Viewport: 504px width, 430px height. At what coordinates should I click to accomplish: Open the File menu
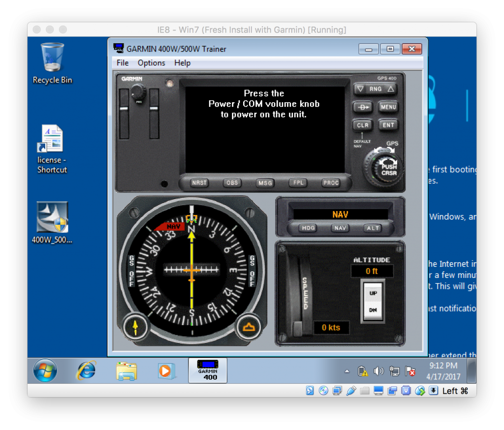pyautogui.click(x=123, y=62)
